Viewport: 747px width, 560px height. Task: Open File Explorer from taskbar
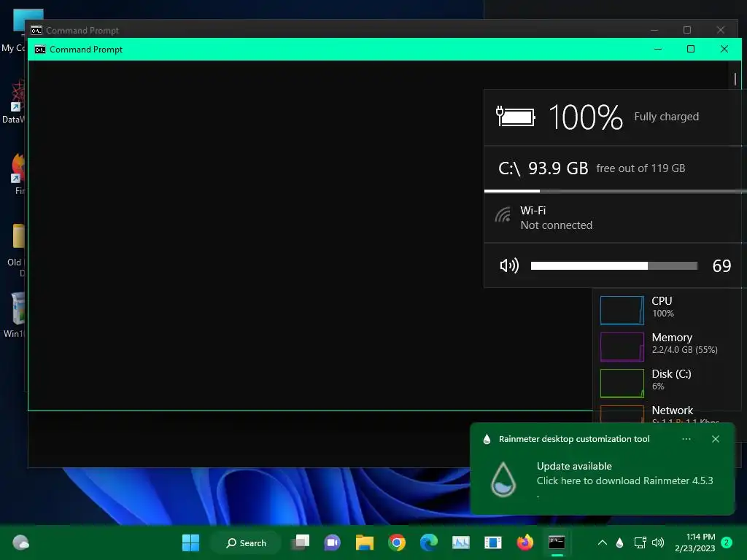coord(365,542)
